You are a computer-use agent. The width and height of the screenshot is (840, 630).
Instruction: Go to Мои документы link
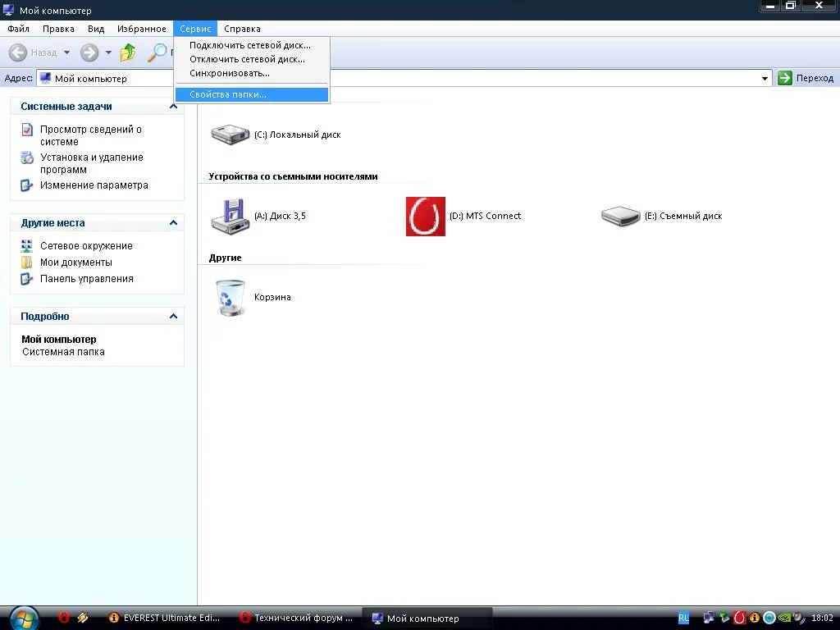coord(76,262)
